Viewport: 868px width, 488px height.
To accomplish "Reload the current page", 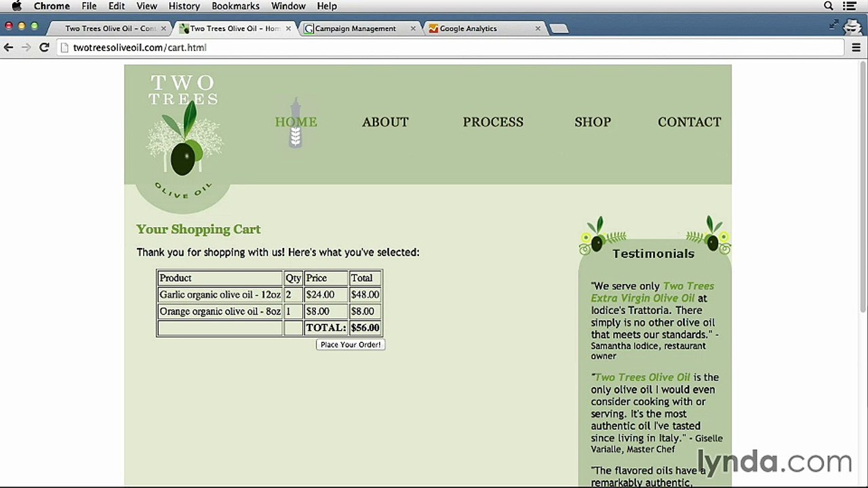I will coord(44,47).
